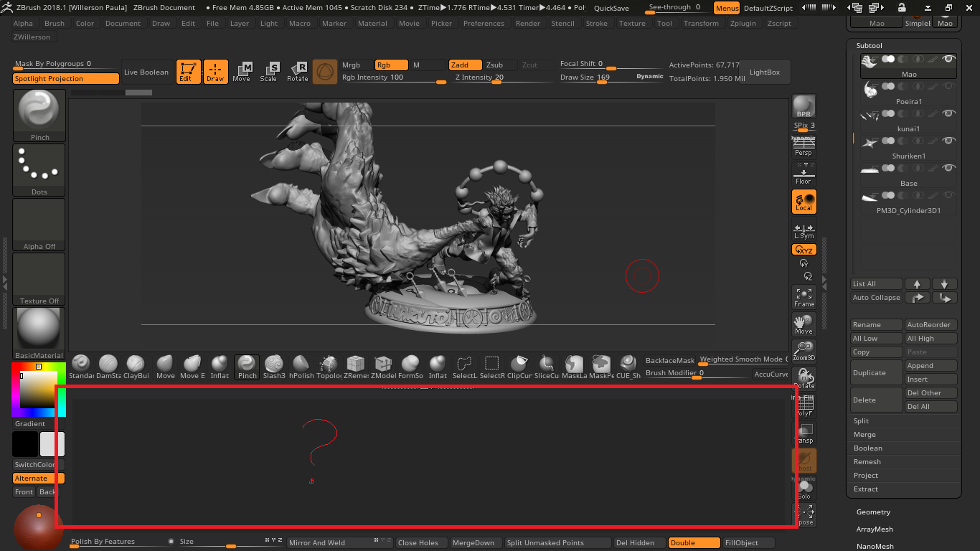Viewport: 980px width, 551px height.
Task: Select the Standard sculpting brush
Action: 81,367
